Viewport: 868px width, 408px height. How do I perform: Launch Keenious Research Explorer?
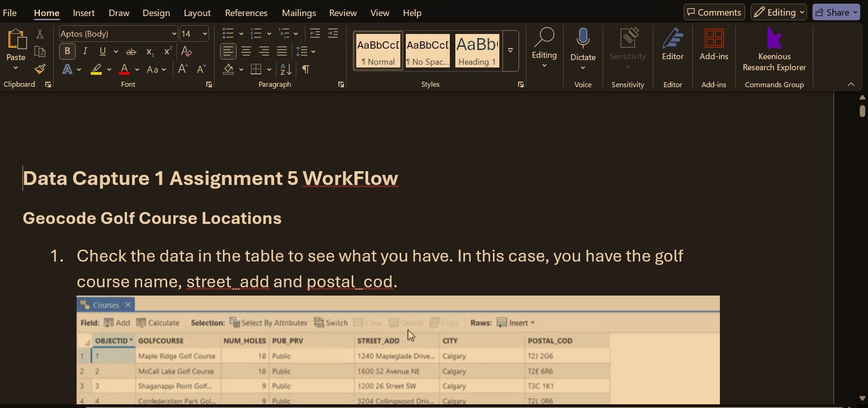click(x=774, y=49)
